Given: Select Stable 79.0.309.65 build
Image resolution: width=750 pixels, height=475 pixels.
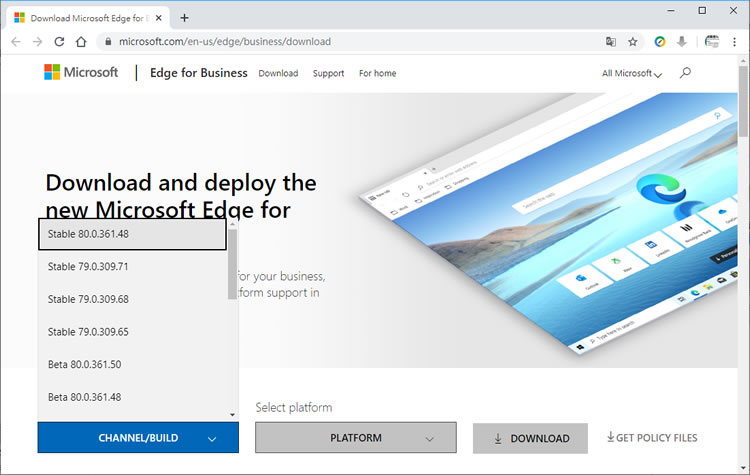Looking at the screenshot, I should click(132, 331).
